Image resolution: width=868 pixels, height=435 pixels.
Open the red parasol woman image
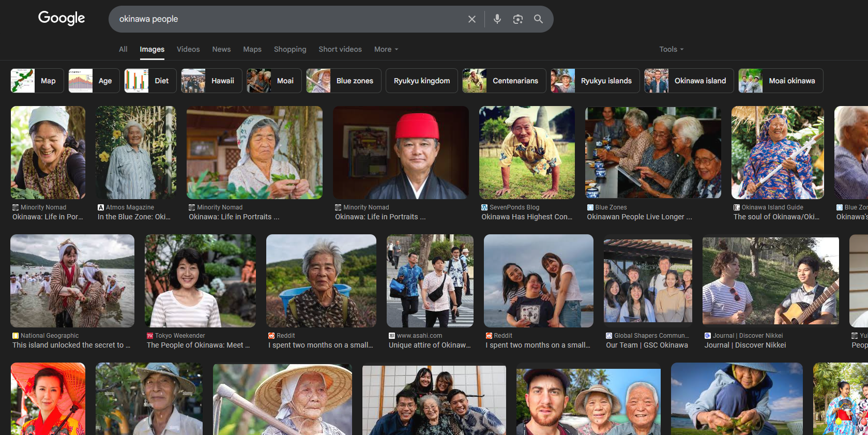48,399
